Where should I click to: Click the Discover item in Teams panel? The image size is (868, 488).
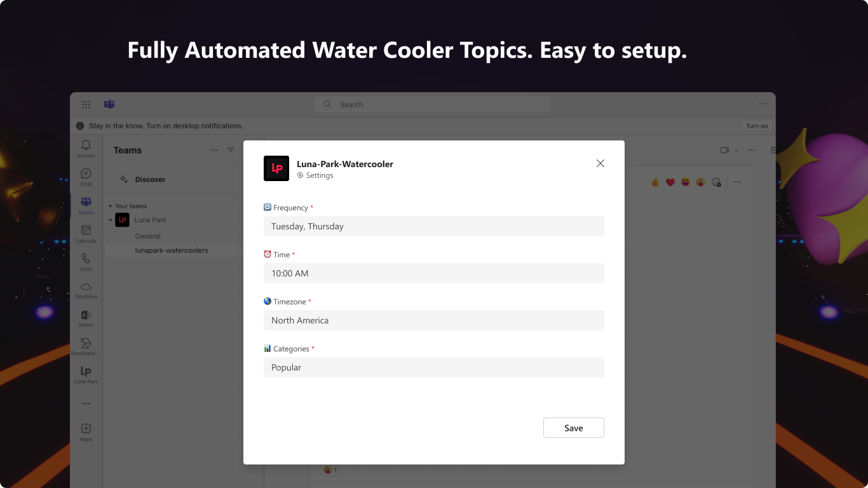tap(150, 179)
